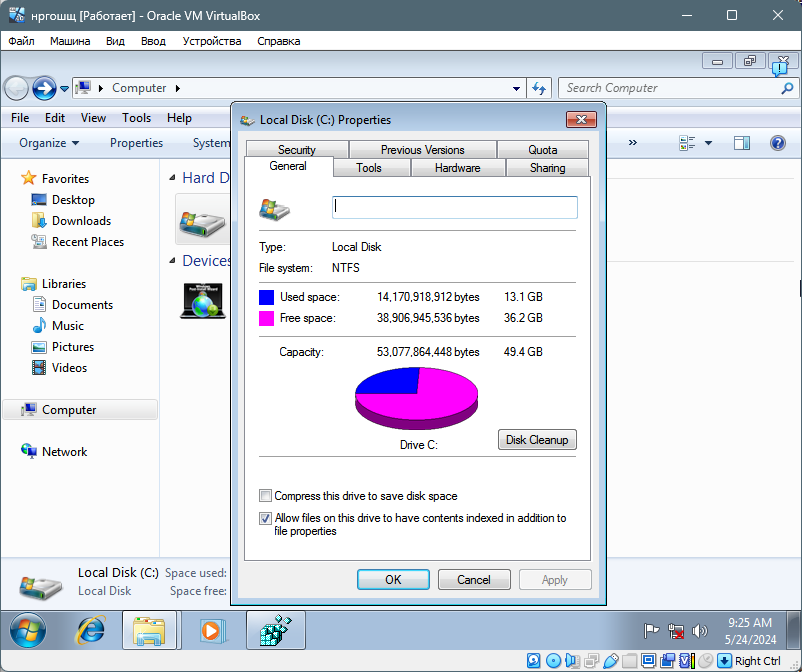Image resolution: width=802 pixels, height=672 pixels.
Task: Enable Compress this drive checkbox
Action: click(x=266, y=496)
